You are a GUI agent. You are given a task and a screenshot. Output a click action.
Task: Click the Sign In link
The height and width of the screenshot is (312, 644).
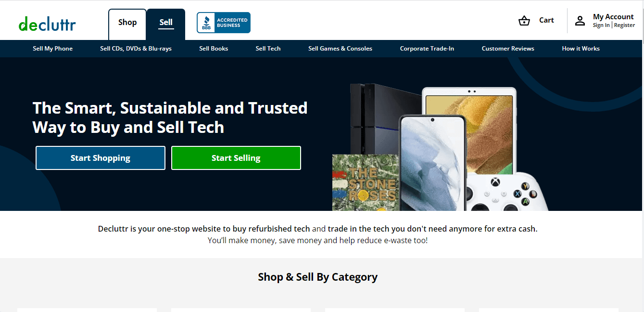601,26
